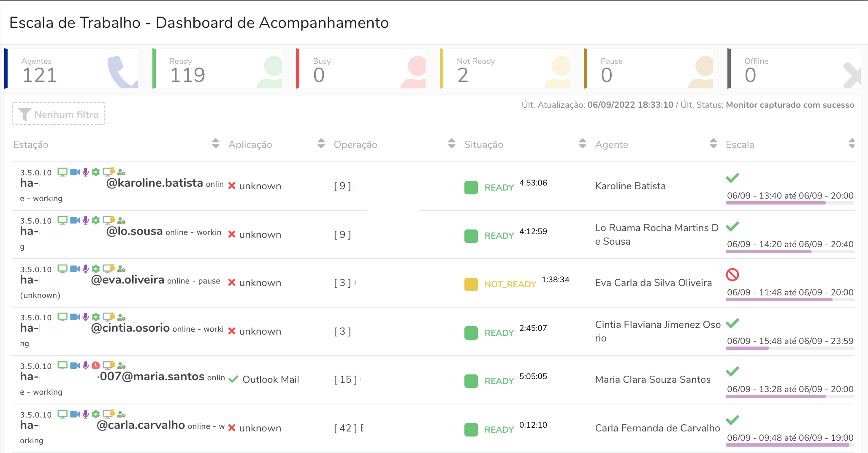Click user clock icon in karoline.batista row
The width and height of the screenshot is (868, 453).
tap(122, 172)
